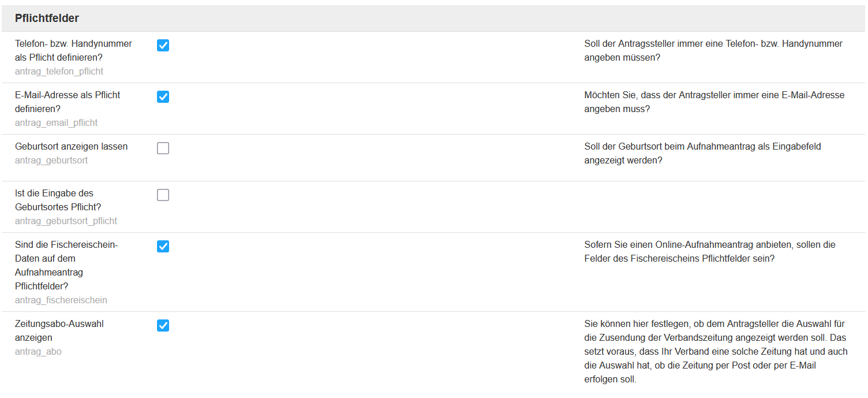Toggle the Fischereischein-Daten Pflichtfelder checkbox
The width and height of the screenshot is (868, 398).
click(163, 247)
